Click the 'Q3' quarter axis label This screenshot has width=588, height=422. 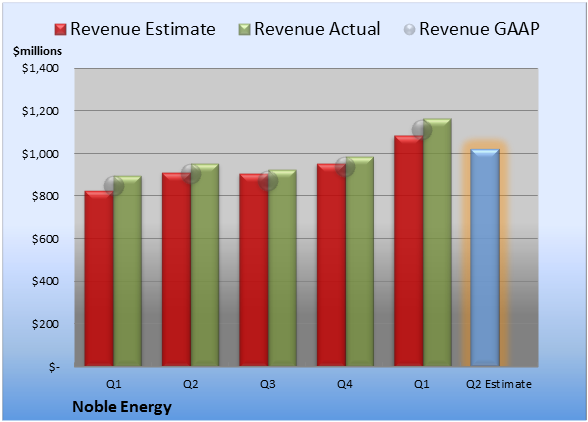point(268,384)
